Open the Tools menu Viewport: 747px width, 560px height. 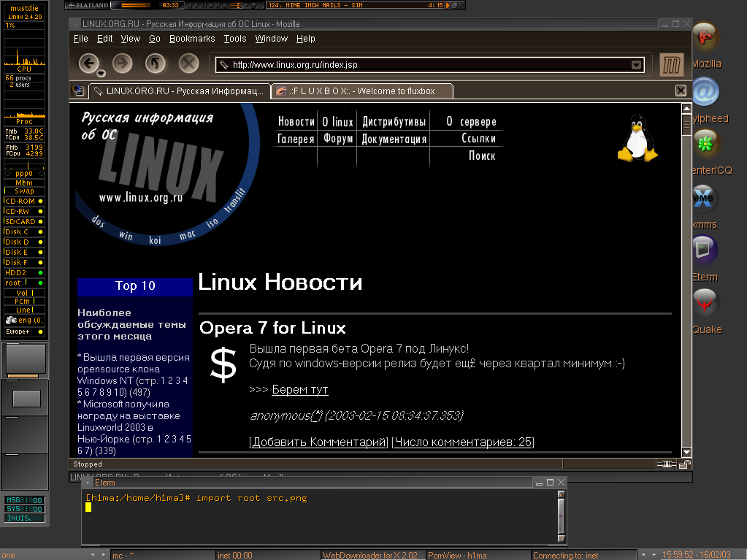(235, 39)
